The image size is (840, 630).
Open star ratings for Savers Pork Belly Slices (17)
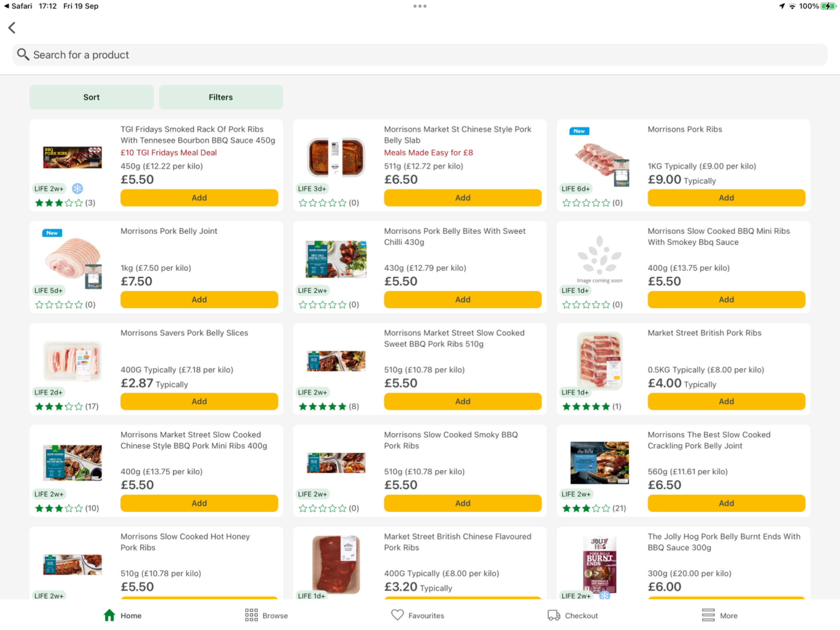tap(67, 406)
